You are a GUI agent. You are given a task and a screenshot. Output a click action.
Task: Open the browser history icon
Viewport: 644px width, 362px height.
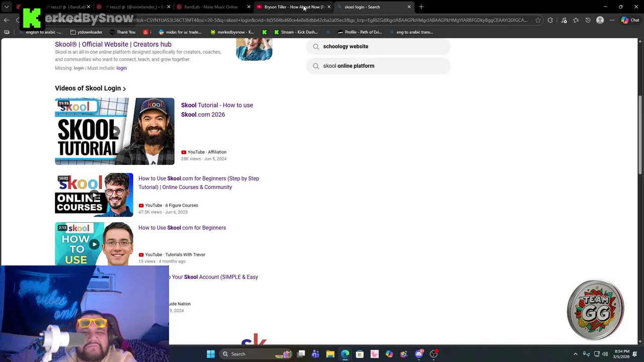[588, 20]
